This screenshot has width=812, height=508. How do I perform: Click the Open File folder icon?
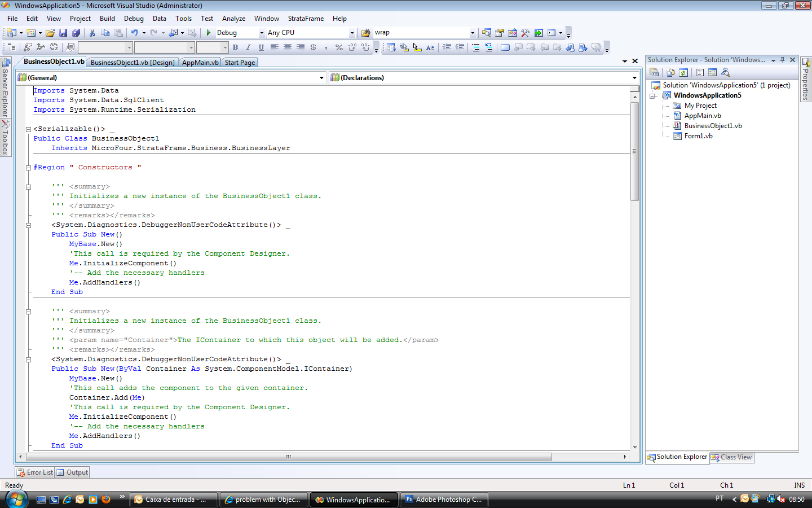(x=50, y=33)
